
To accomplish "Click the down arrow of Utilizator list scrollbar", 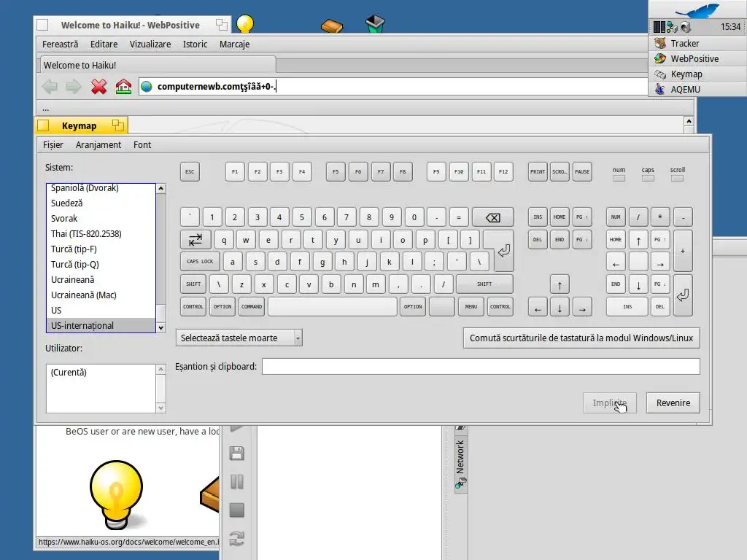I will tap(161, 408).
